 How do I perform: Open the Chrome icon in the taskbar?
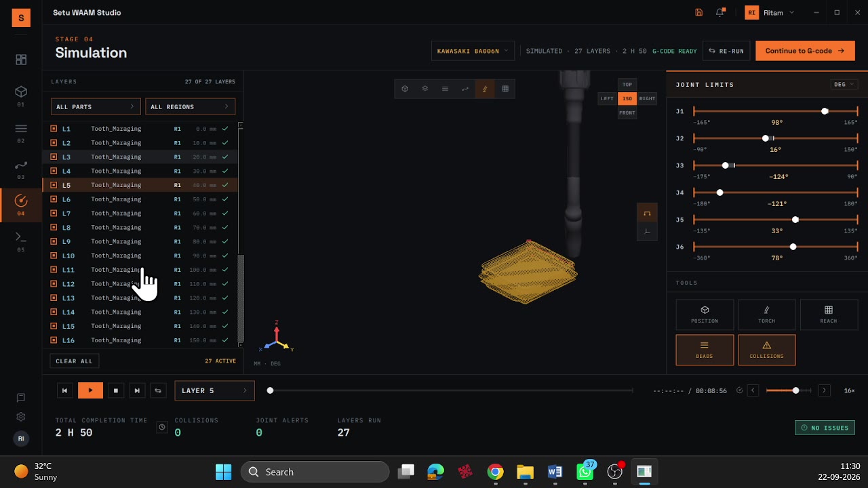click(496, 472)
